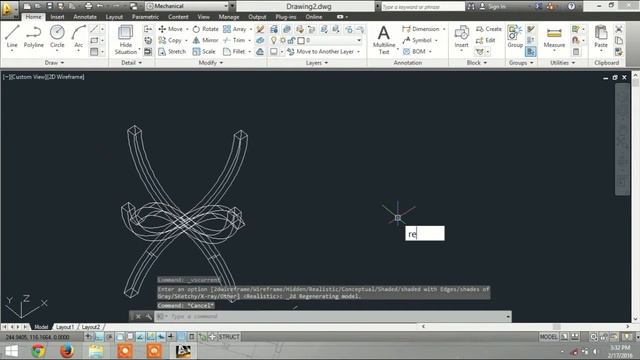Open the Manage ribbon tab

tap(229, 17)
